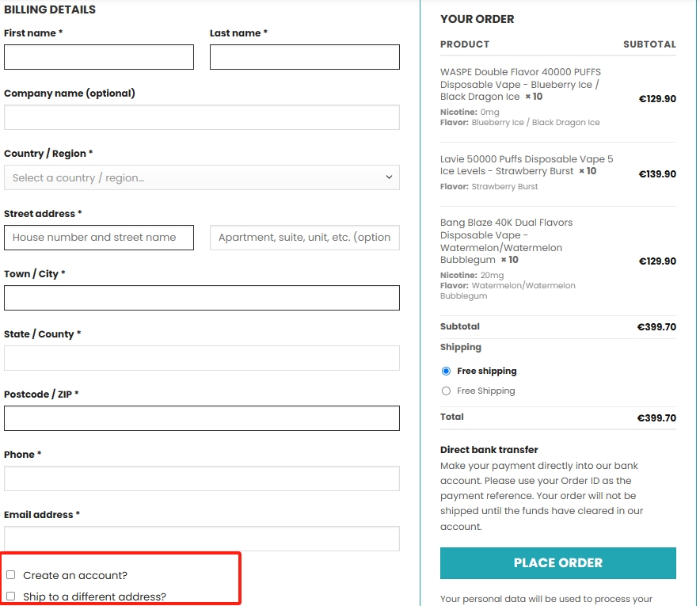The width and height of the screenshot is (700, 606).
Task: Focus the Last name text box
Action: click(x=305, y=57)
